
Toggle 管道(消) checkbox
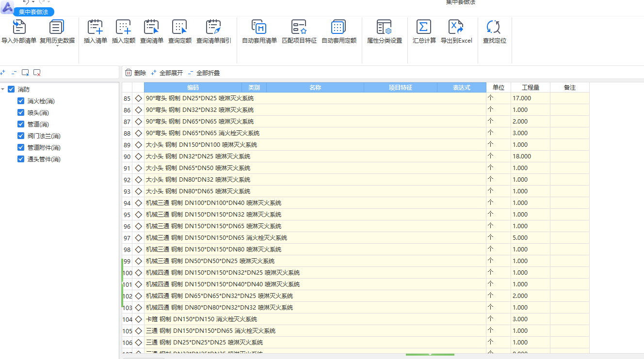click(x=21, y=124)
